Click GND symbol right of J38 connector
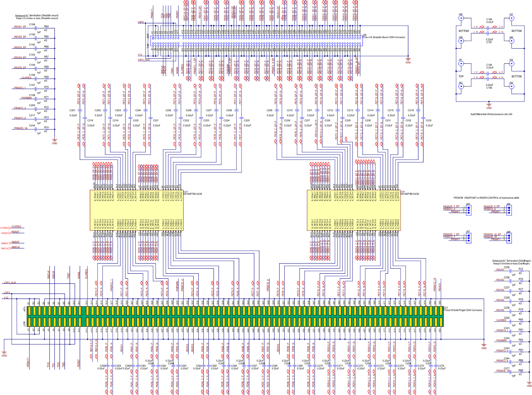 pos(408,60)
